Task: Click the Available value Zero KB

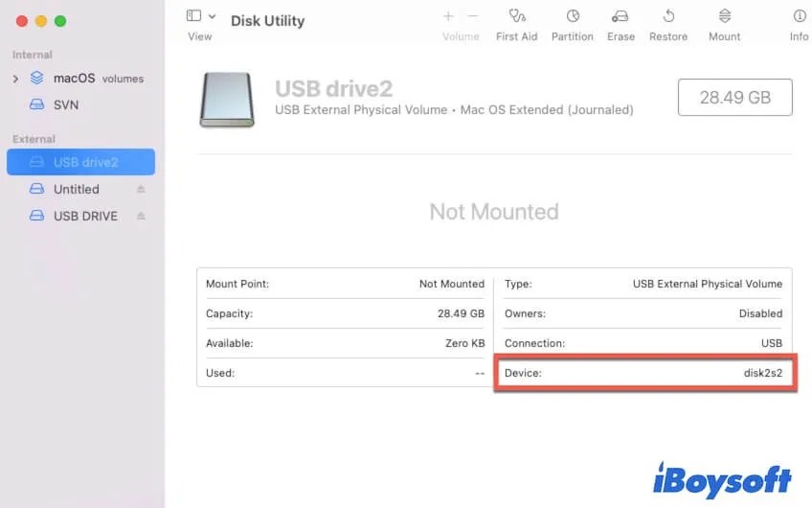Action: point(465,342)
